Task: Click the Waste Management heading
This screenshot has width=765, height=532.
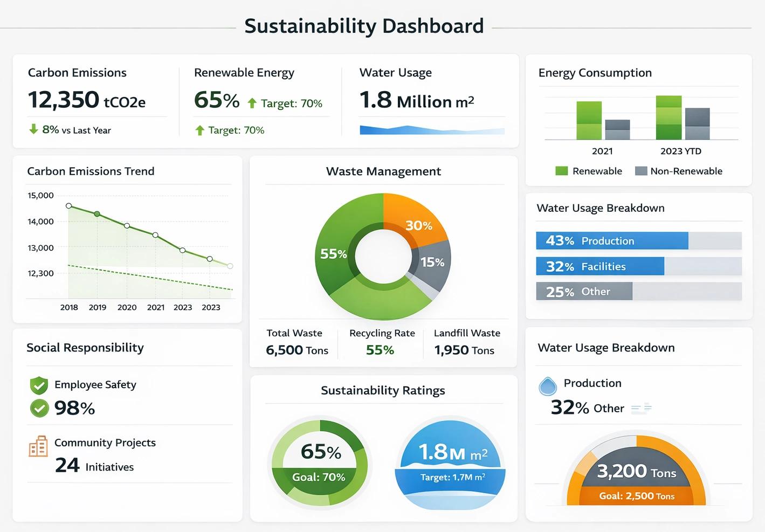Action: [383, 171]
